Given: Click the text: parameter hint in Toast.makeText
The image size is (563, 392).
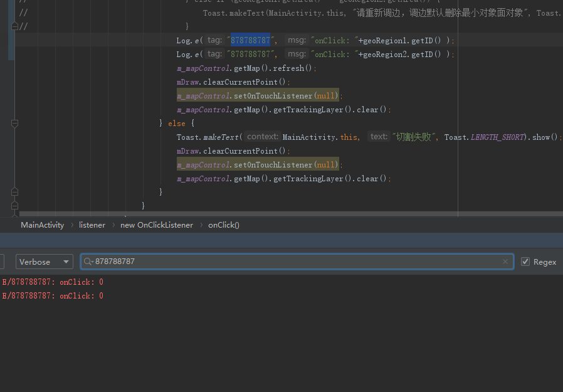Looking at the screenshot, I should 379,137.
